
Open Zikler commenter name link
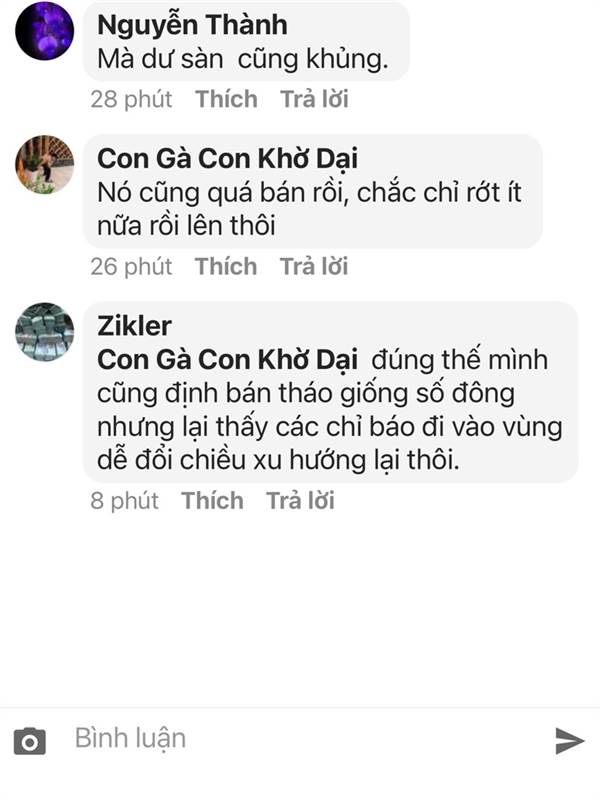134,326
